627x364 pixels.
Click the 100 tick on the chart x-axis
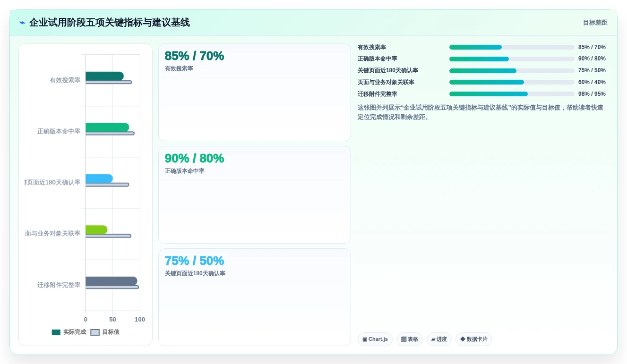pos(140,320)
